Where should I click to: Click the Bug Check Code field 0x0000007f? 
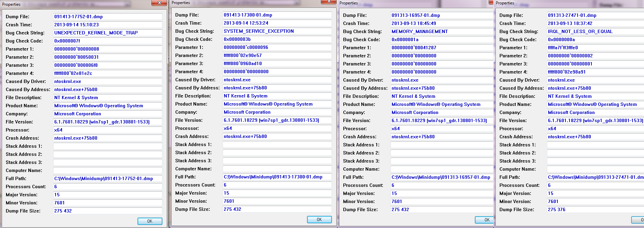pos(108,41)
